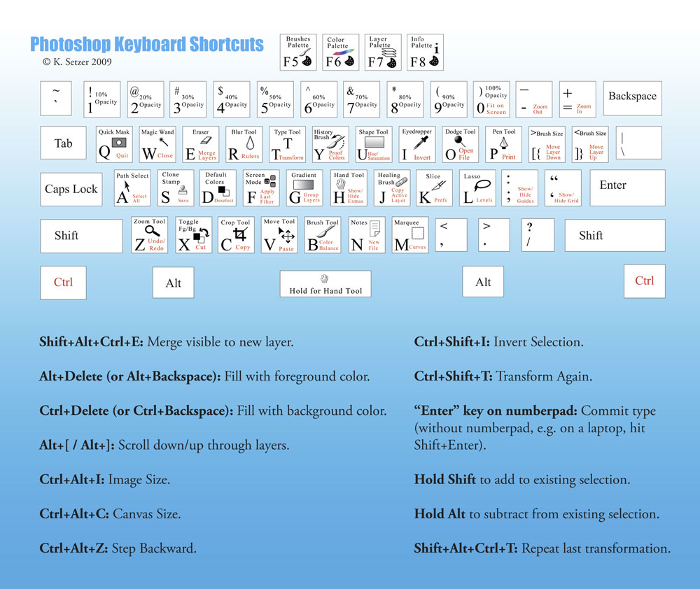This screenshot has width=700, height=589.
Task: Click the Backspace key
Action: point(632,97)
